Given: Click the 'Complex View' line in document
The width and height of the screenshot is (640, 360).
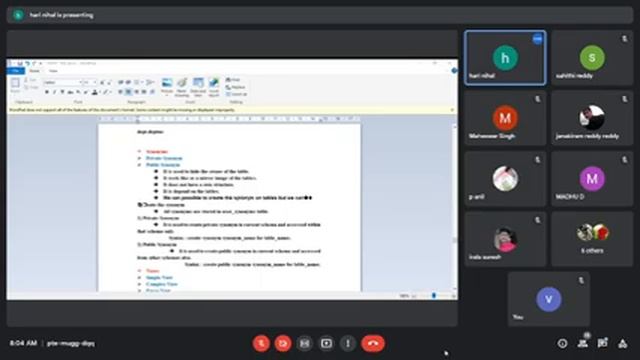Looking at the screenshot, I should (x=162, y=284).
